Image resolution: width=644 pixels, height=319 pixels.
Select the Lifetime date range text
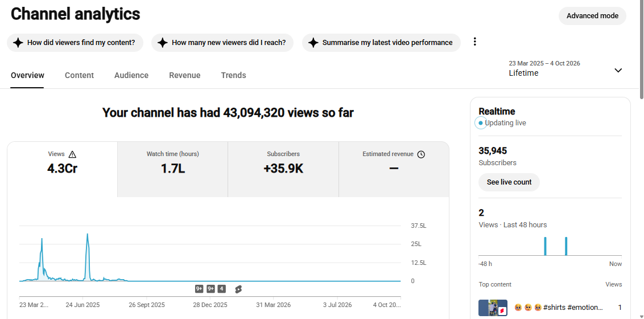click(523, 73)
